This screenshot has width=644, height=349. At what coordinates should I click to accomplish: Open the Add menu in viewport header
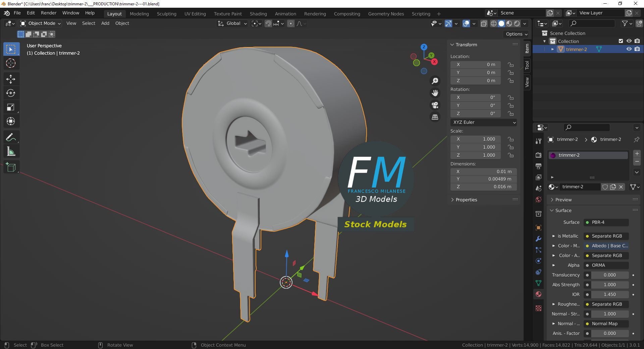click(x=105, y=23)
